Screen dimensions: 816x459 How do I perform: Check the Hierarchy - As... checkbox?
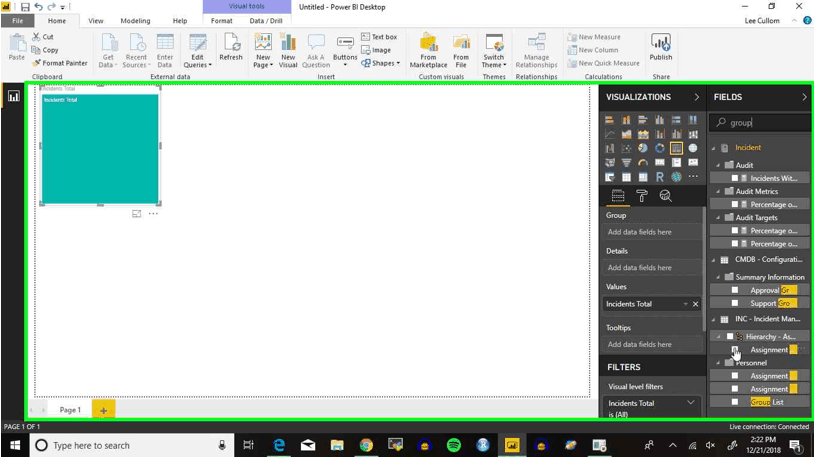click(x=730, y=337)
